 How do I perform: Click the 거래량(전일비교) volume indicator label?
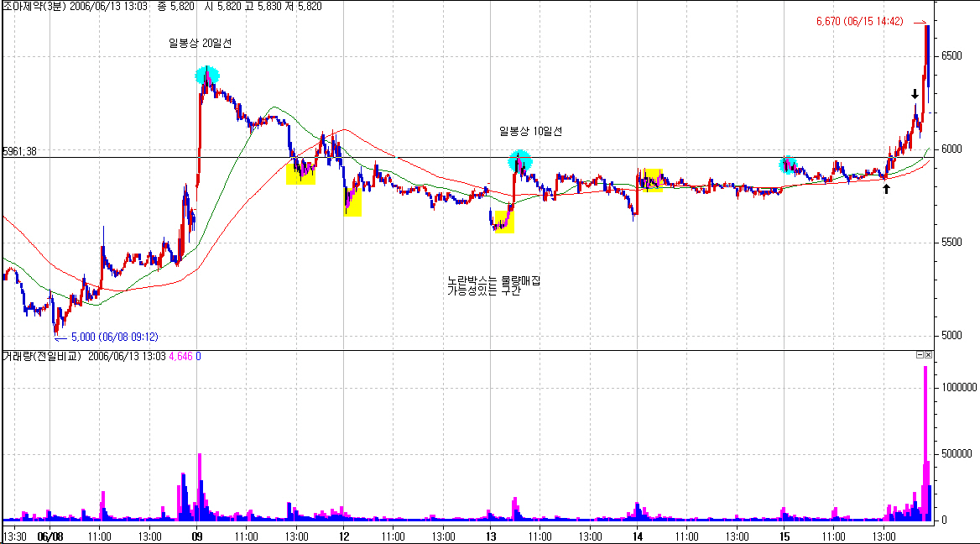tap(42, 357)
